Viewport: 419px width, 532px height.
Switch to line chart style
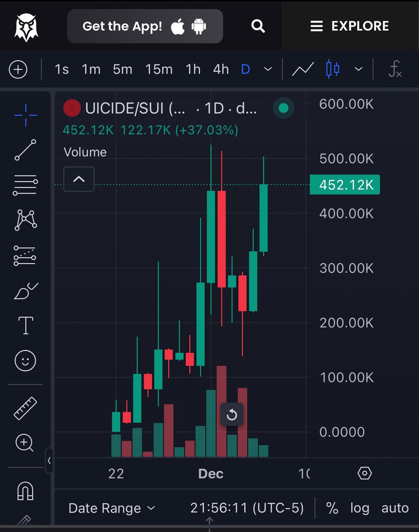(x=303, y=70)
